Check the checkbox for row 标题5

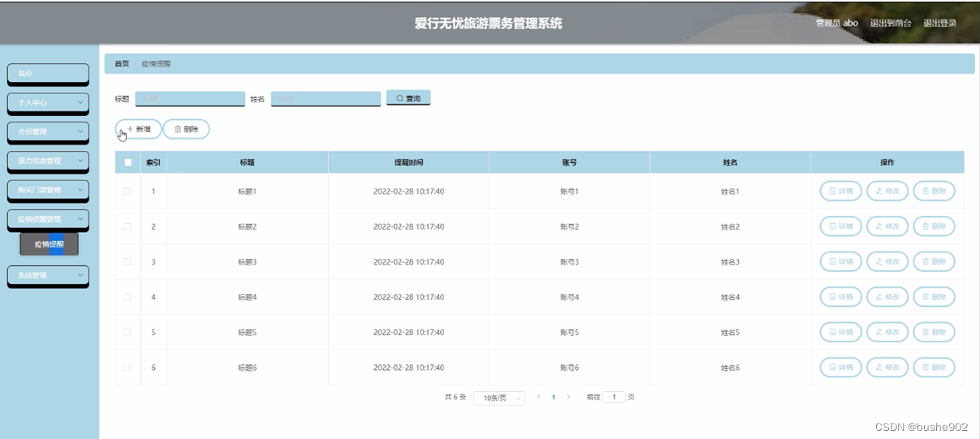127,332
